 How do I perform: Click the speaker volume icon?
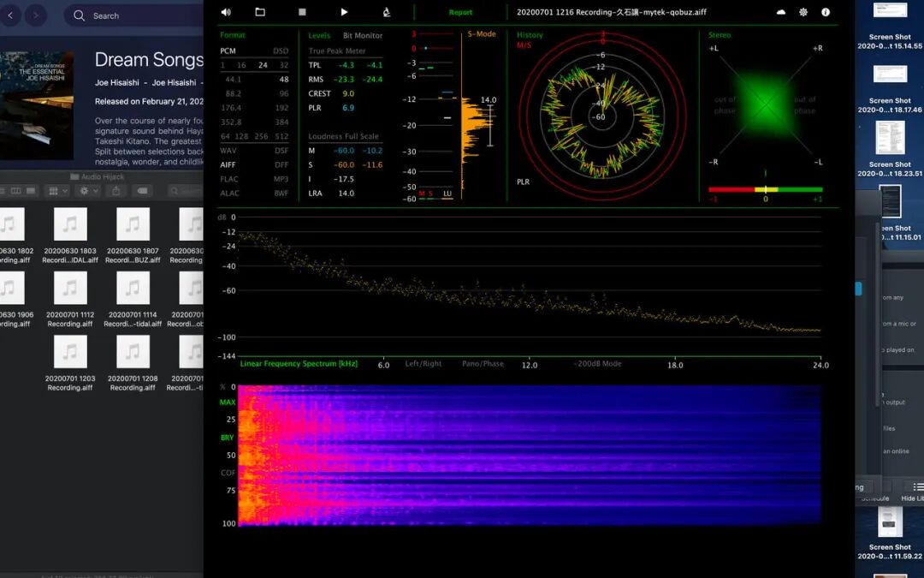click(x=226, y=12)
